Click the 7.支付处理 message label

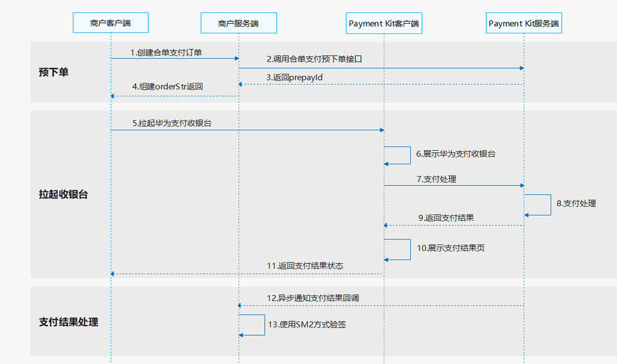pos(436,179)
